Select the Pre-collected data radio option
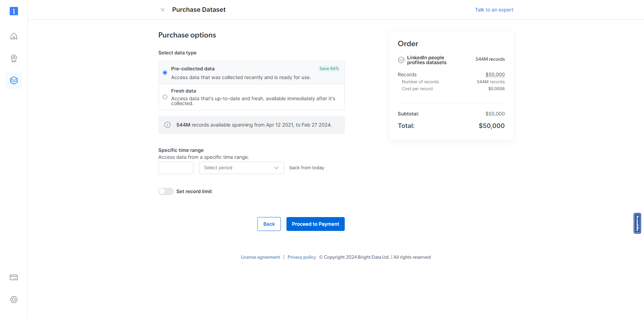Viewport: 644px width, 319px height. [x=165, y=72]
